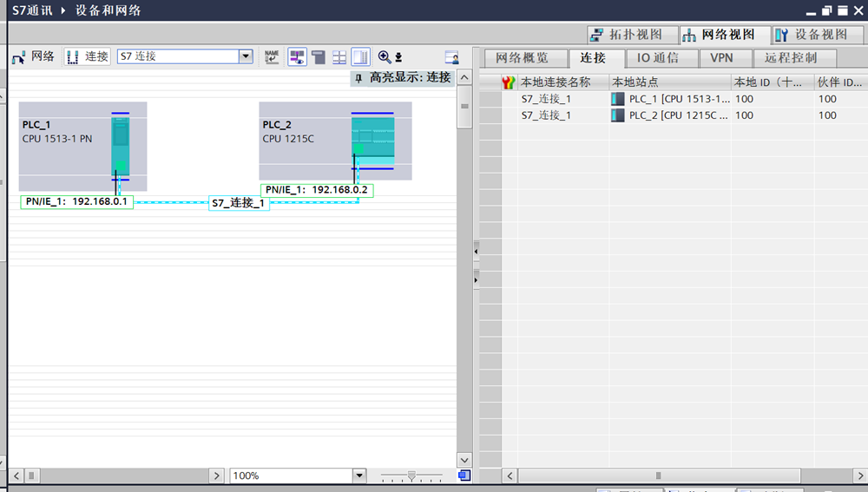868x492 pixels.
Task: Click the Connections (连接) toolbar button
Action: coord(87,56)
